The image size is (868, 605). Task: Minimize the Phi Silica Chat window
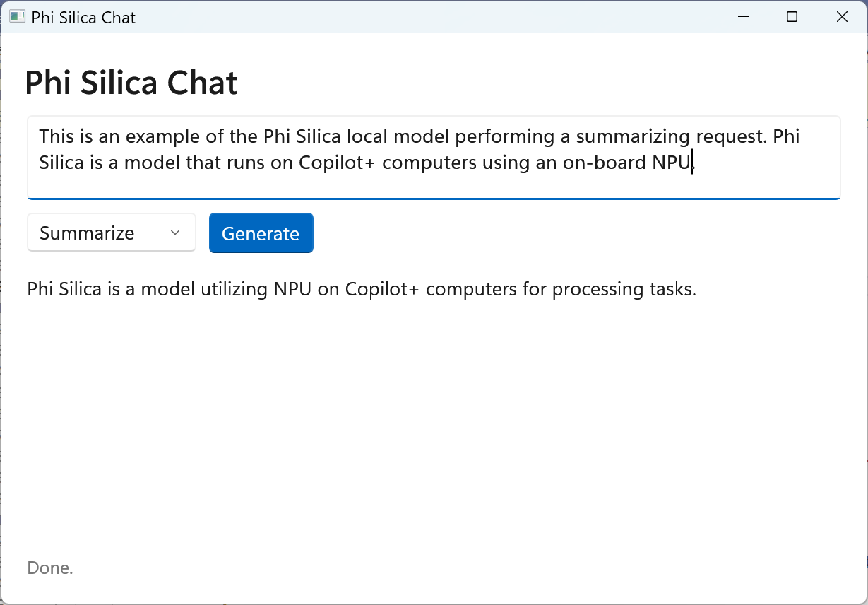pyautogui.click(x=743, y=17)
